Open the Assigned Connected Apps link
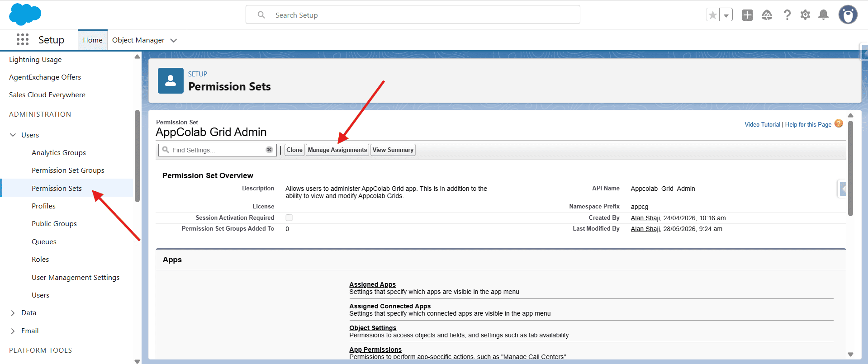Viewport: 868px width, 364px height. click(x=390, y=306)
